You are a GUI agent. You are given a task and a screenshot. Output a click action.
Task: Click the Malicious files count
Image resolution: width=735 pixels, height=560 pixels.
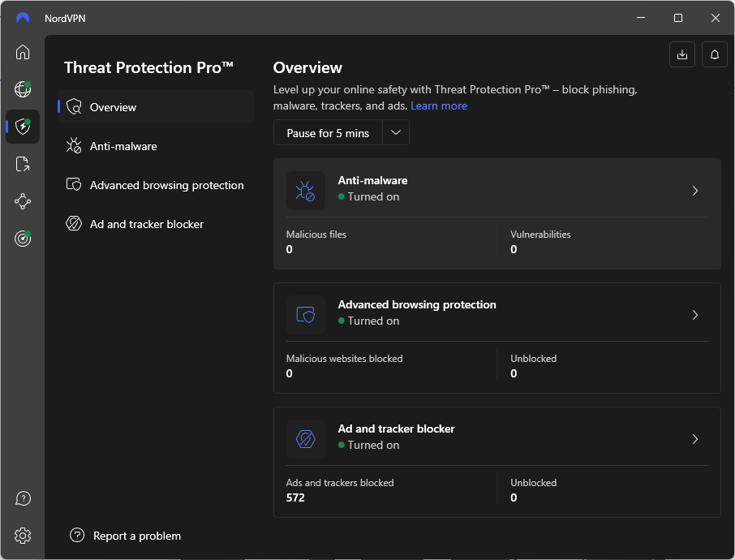pyautogui.click(x=290, y=249)
